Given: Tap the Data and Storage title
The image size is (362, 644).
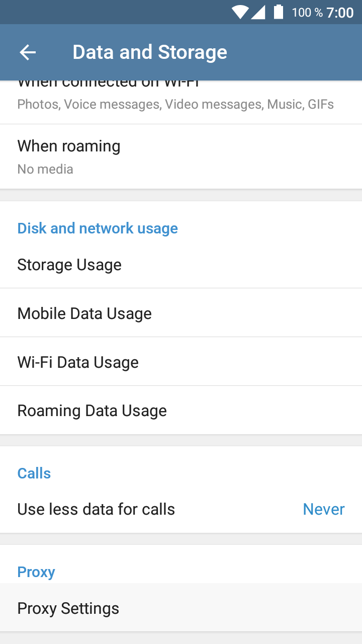Looking at the screenshot, I should click(x=150, y=52).
